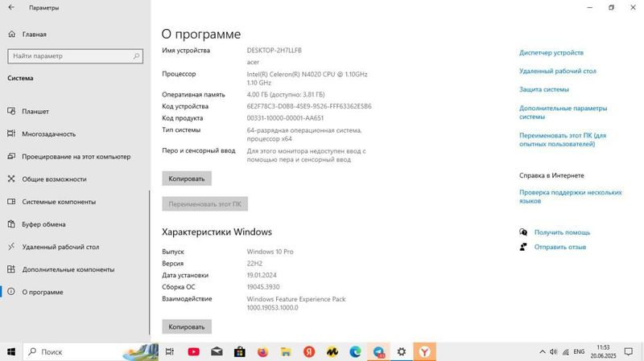
Task: Click the Многозадачность icon
Action: click(x=11, y=133)
